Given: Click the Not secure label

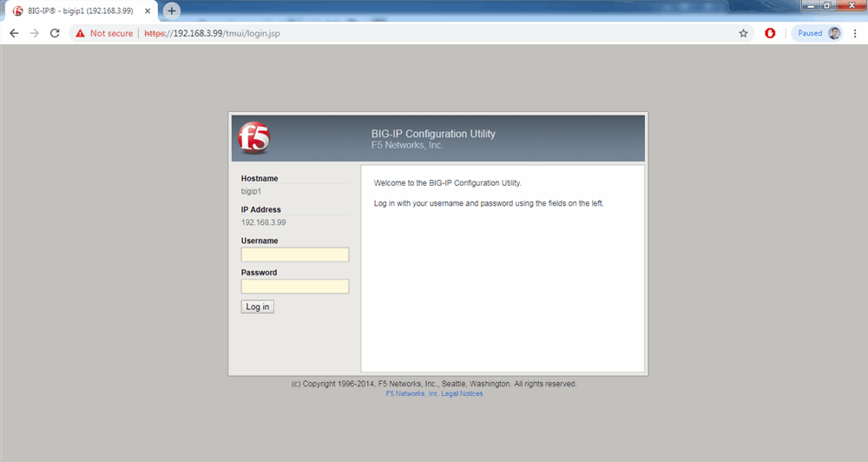Looking at the screenshot, I should click(111, 33).
